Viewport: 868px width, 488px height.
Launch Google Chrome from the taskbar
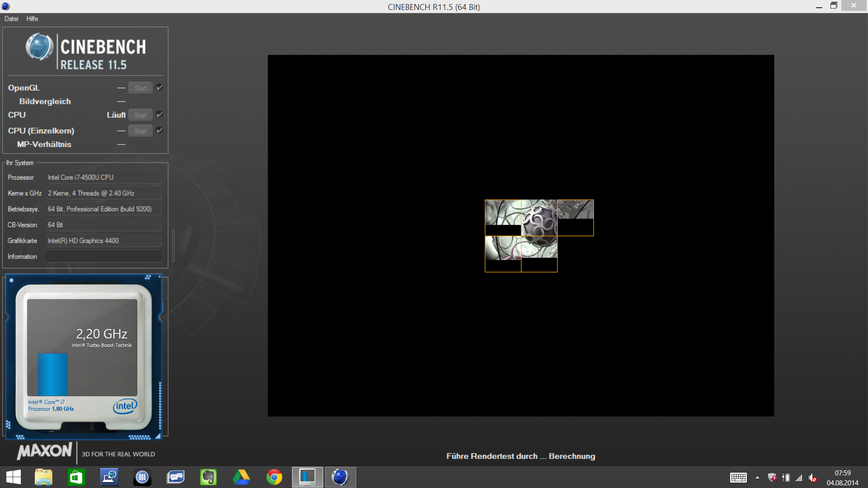coord(274,477)
